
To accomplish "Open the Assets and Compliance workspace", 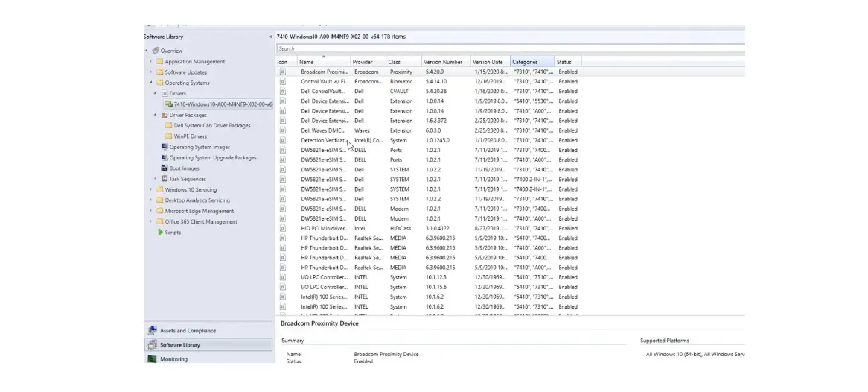I will pyautogui.click(x=208, y=330).
